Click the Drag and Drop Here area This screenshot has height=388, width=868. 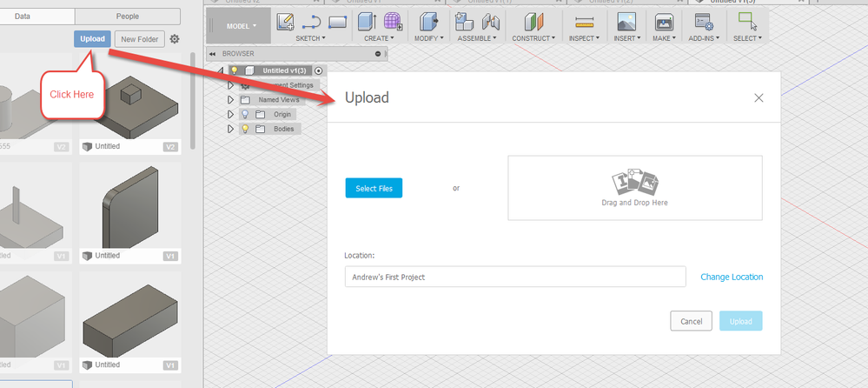635,188
